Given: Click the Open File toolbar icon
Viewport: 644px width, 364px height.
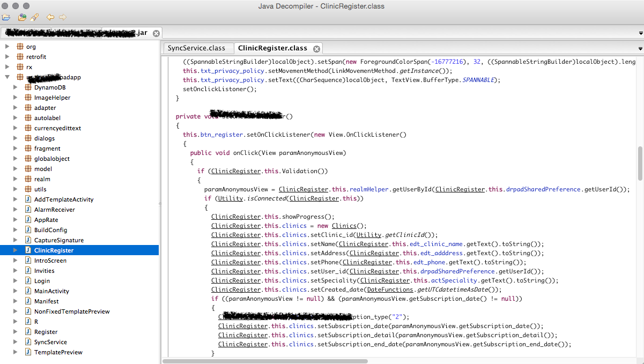Looking at the screenshot, I should [x=6, y=17].
